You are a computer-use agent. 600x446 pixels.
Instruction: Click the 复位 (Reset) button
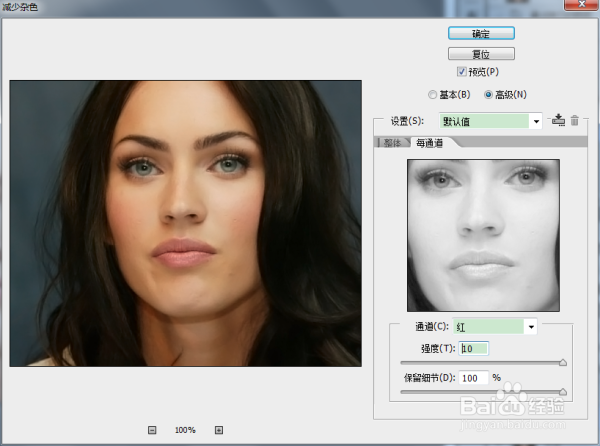[481, 54]
